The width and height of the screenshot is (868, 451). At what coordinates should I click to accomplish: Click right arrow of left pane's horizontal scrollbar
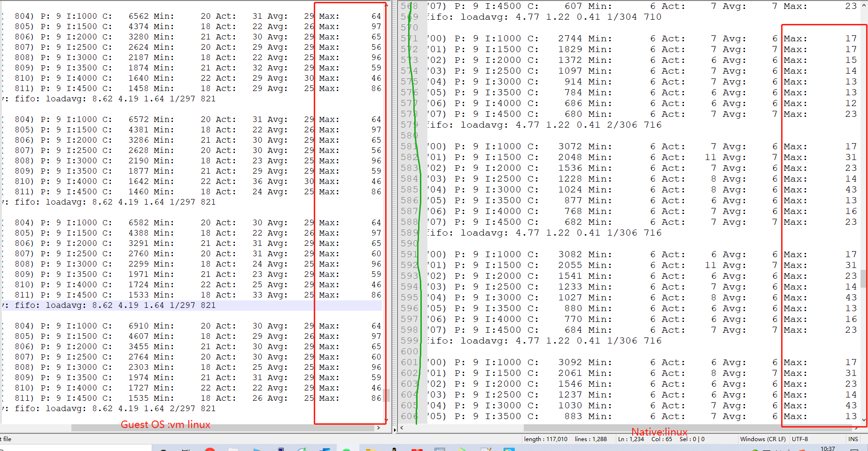[379, 428]
